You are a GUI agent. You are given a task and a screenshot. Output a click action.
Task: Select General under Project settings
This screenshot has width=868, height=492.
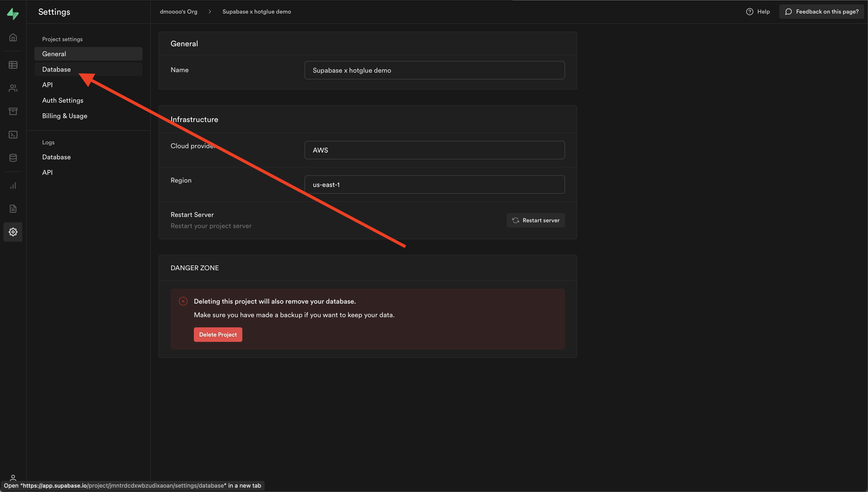point(88,54)
